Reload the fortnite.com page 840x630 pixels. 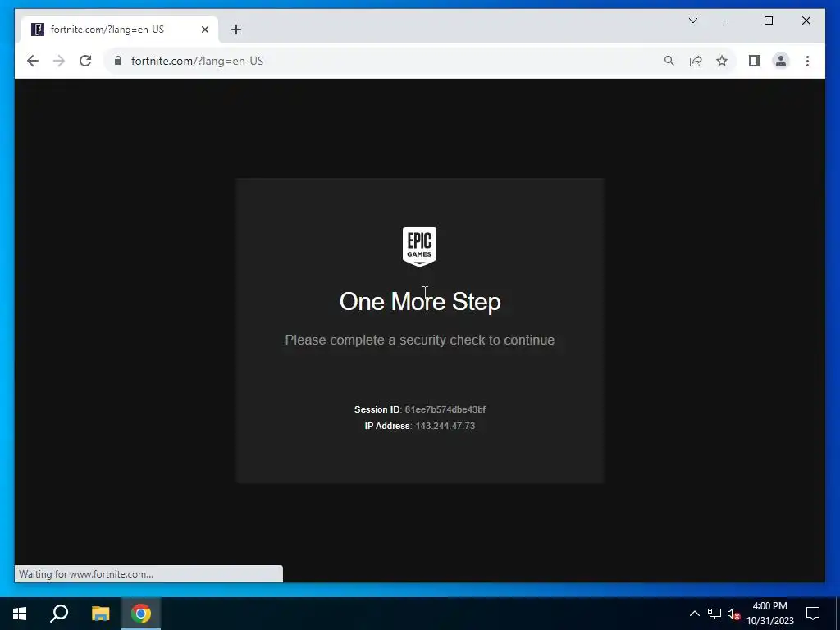85,61
